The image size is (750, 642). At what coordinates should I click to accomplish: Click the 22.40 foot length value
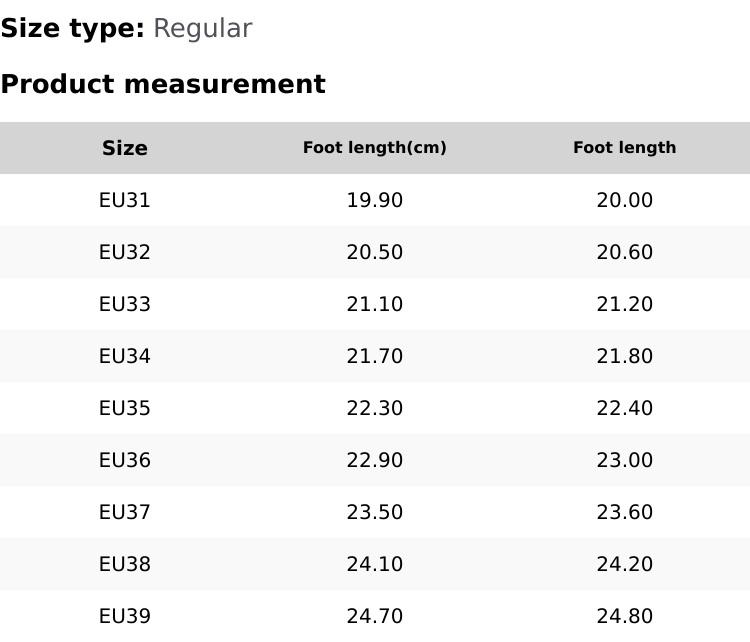[625, 408]
